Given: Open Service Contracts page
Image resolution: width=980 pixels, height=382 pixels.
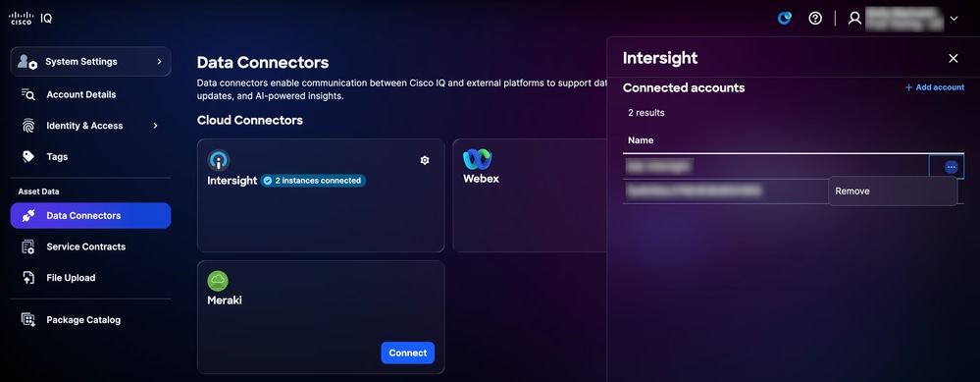Looking at the screenshot, I should click(x=85, y=246).
